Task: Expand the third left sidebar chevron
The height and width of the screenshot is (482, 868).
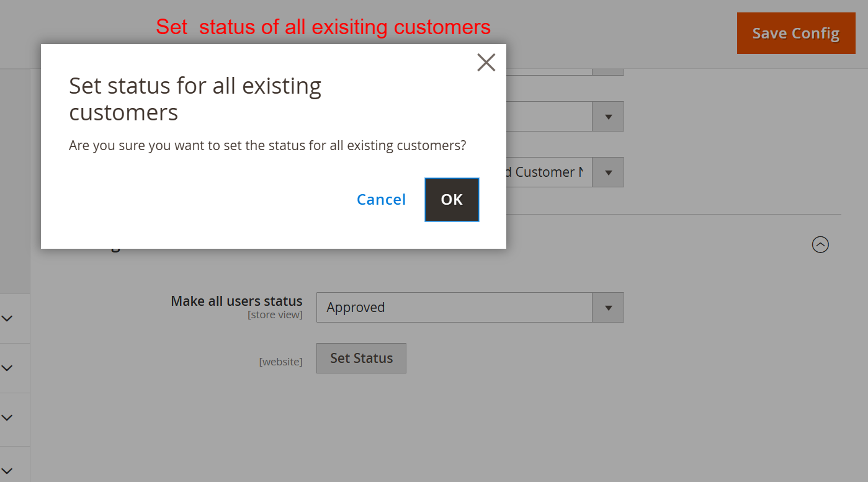Action: 7,417
